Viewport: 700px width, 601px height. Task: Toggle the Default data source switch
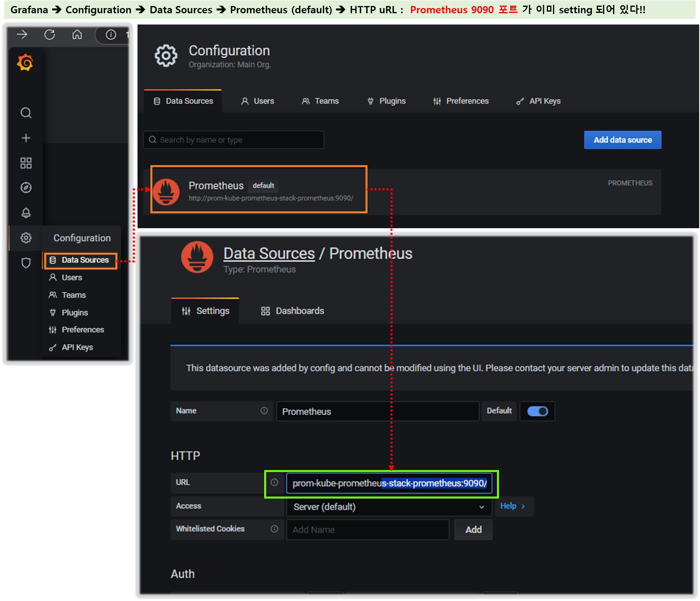538,411
